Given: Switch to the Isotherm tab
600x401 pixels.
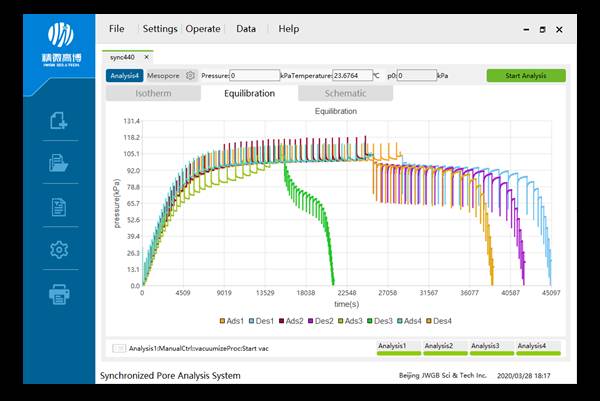Looking at the screenshot, I should (x=153, y=93).
